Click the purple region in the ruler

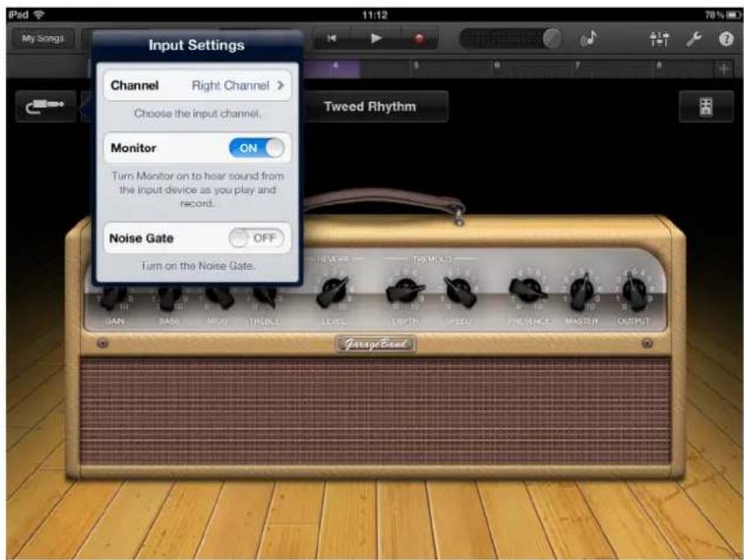[332, 69]
